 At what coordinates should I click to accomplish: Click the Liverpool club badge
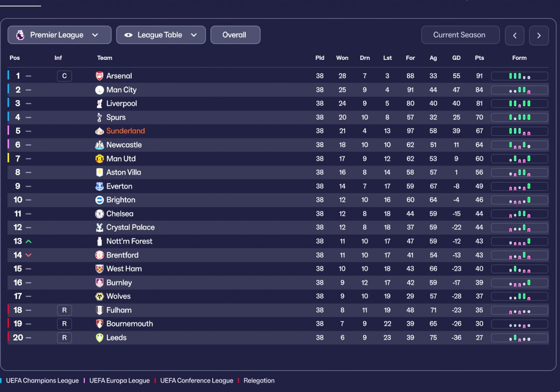[x=100, y=104]
